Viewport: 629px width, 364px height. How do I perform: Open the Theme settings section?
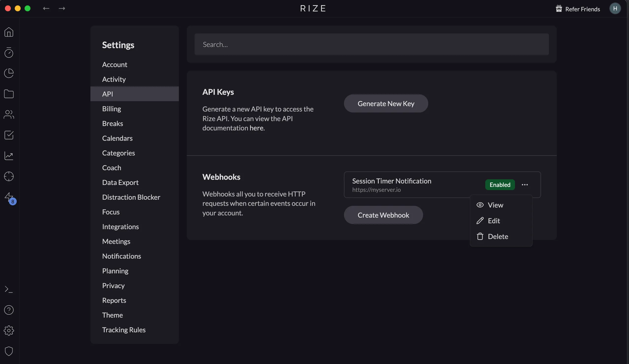click(112, 315)
